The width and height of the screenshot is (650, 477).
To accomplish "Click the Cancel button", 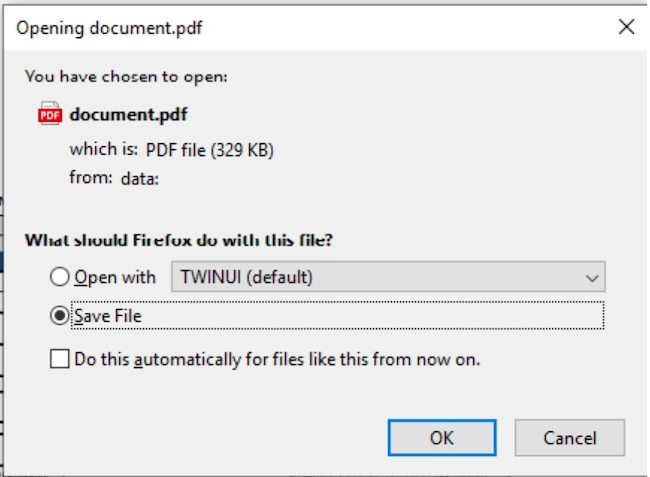I will 570,438.
